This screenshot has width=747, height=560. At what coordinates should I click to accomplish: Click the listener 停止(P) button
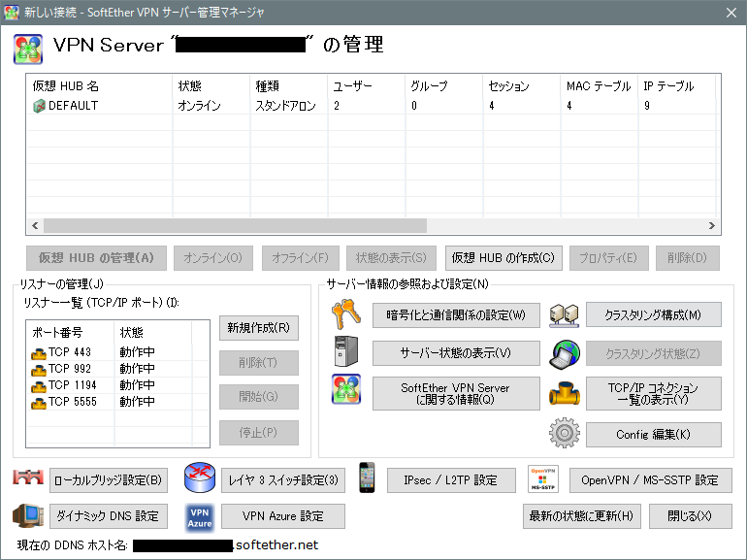tap(259, 432)
